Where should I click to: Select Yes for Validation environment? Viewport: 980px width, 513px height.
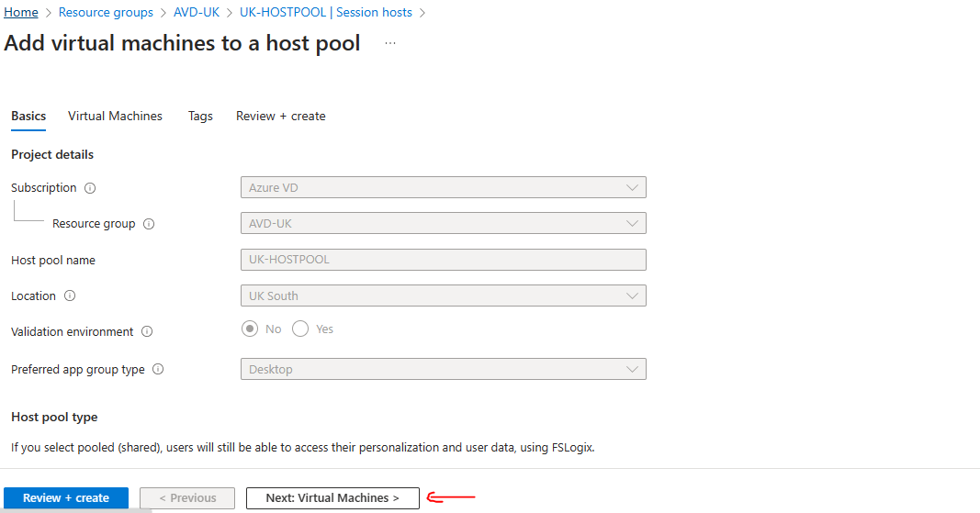pos(300,329)
